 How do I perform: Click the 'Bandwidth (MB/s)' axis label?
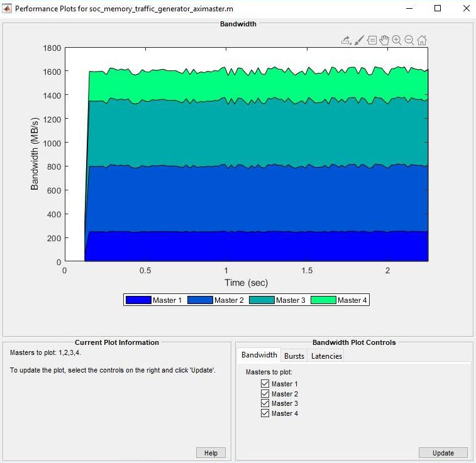35,154
